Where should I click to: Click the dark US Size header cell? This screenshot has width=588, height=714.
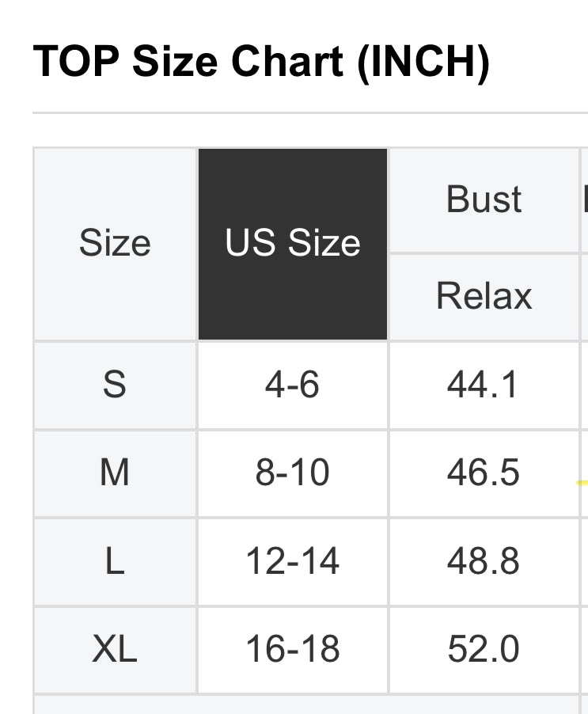click(x=293, y=244)
